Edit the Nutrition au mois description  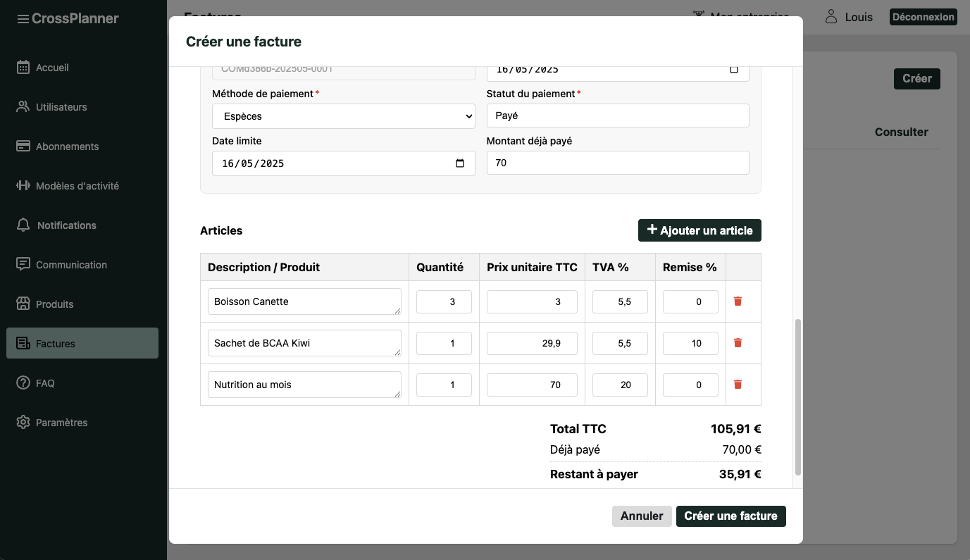304,385
